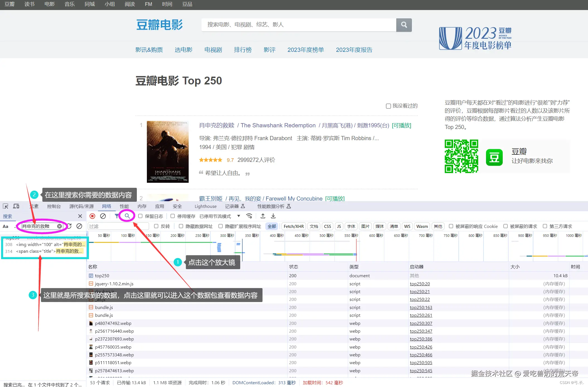Clear the network log
Image resolution: width=588 pixels, height=387 pixels.
click(x=103, y=216)
